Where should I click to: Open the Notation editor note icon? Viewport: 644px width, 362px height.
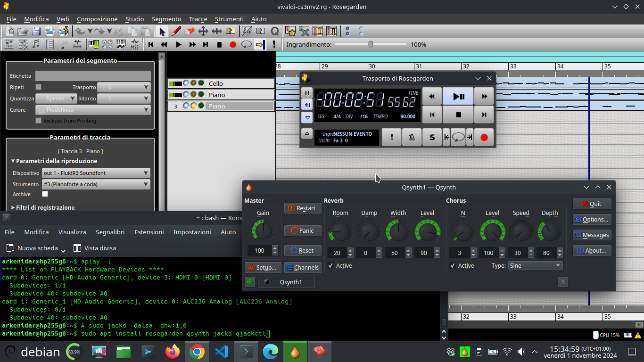[36, 44]
